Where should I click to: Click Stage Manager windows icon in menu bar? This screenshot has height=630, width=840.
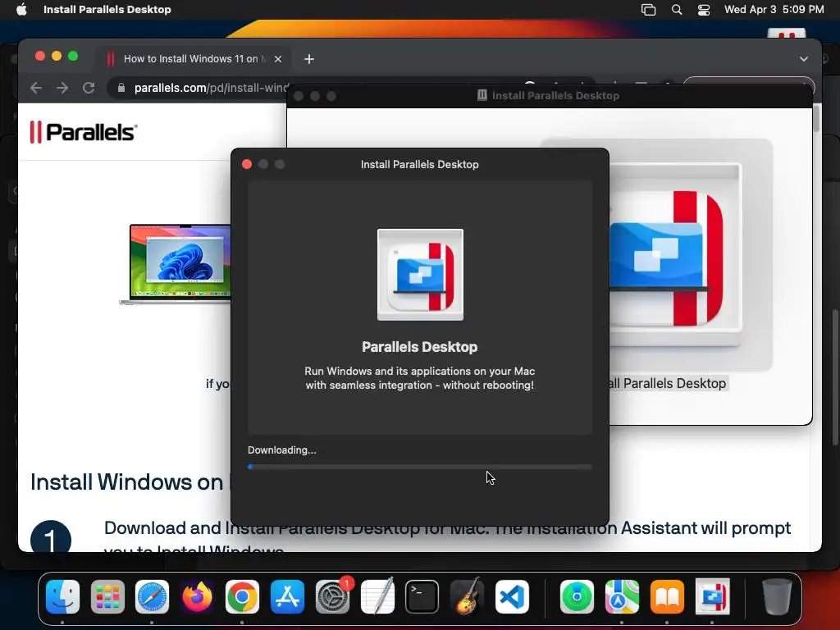pyautogui.click(x=648, y=9)
